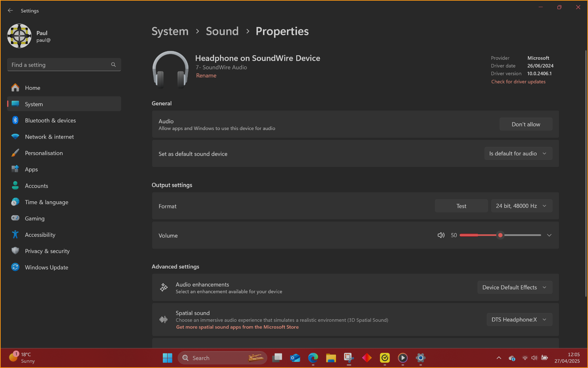Click the Settings gear on taskbar
This screenshot has width=588, height=368.
point(421,358)
